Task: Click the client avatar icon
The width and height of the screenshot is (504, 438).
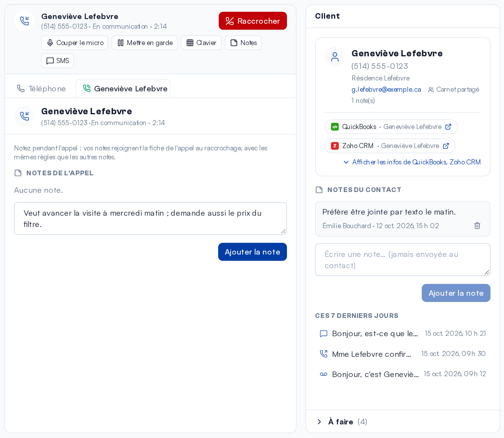Action: pos(335,57)
